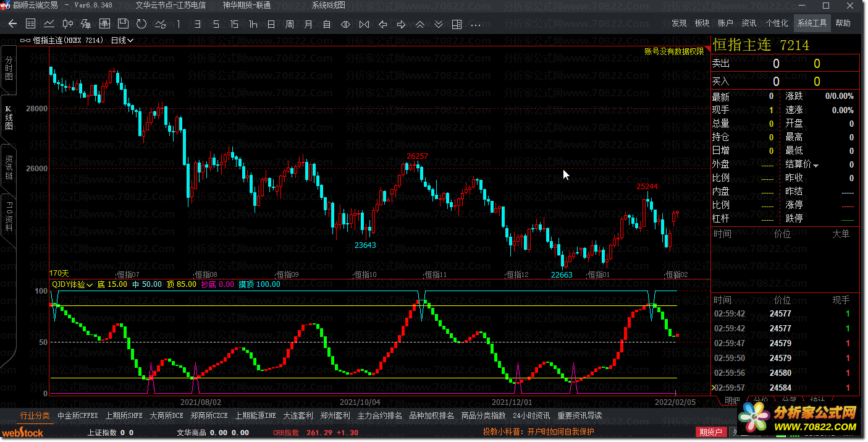
Task: Click the 期货户 red button
Action: click(x=710, y=432)
